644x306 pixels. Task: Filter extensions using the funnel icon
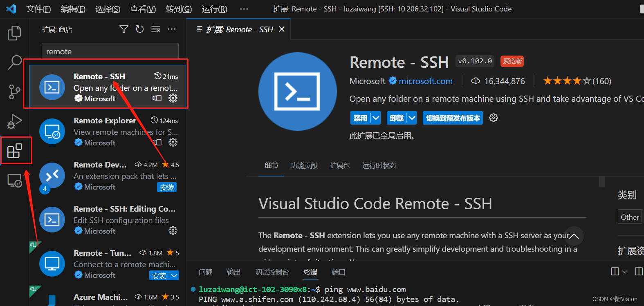point(124,29)
